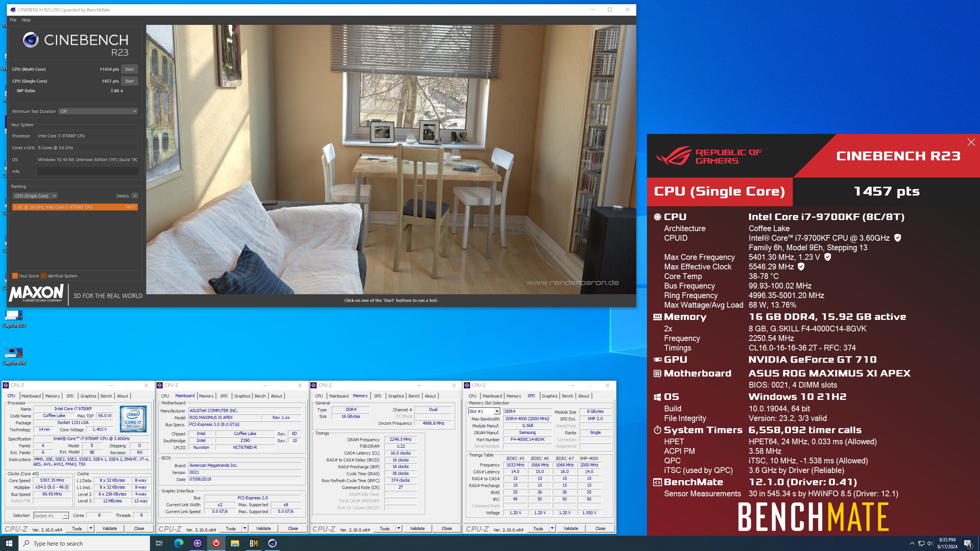The width and height of the screenshot is (980, 551).
Task: Open the red power icon taskbar app
Action: coord(216,543)
